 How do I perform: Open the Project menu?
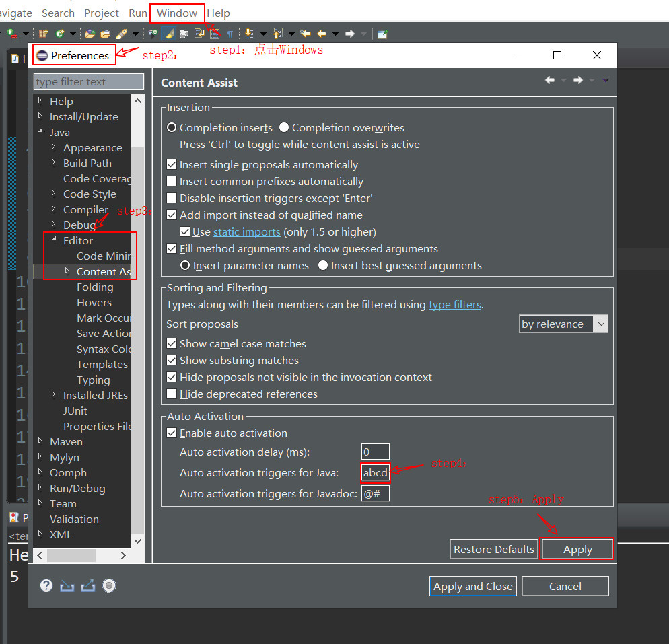point(102,13)
